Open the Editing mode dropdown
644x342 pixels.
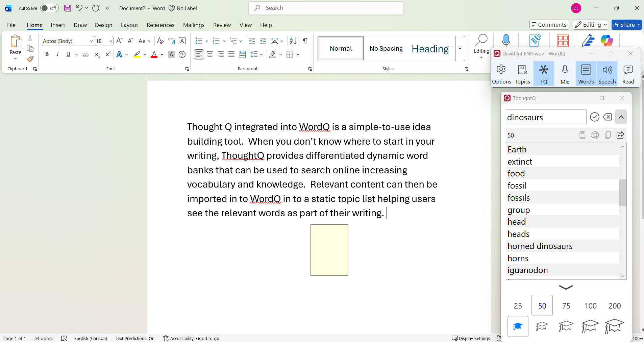(590, 25)
